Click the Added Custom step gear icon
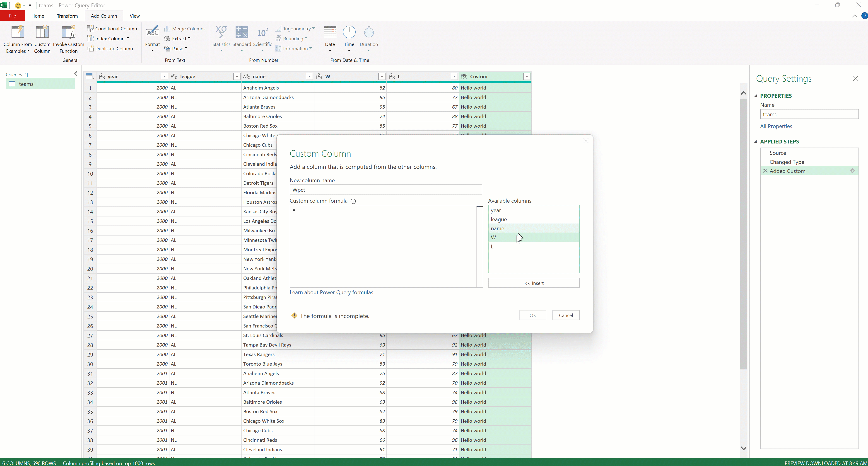The height and width of the screenshot is (466, 868). coord(853,171)
